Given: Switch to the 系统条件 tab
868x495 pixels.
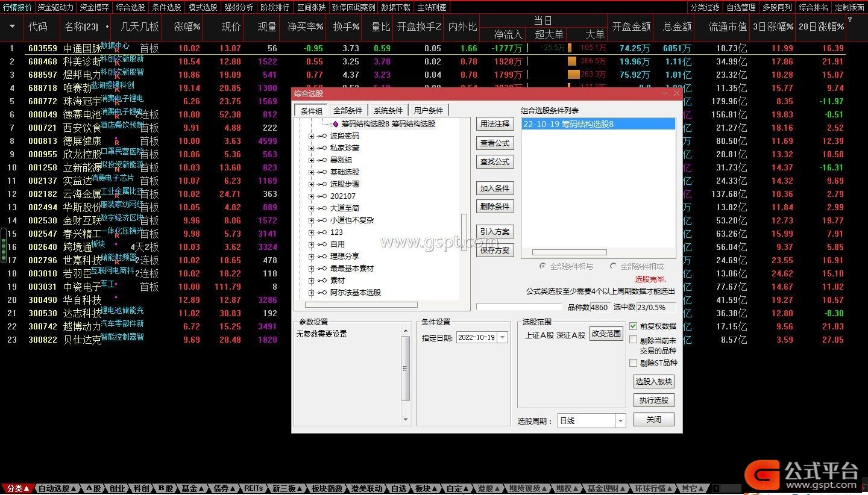Looking at the screenshot, I should point(388,111).
